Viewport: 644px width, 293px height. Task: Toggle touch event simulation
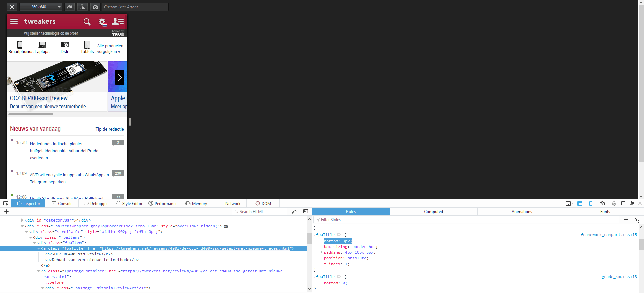pos(83,7)
